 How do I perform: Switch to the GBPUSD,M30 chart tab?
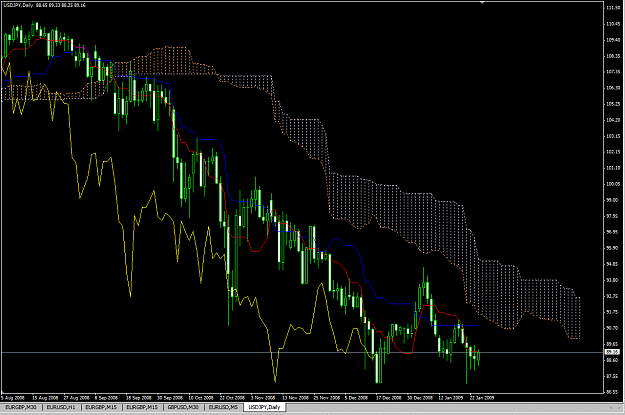coord(183,407)
